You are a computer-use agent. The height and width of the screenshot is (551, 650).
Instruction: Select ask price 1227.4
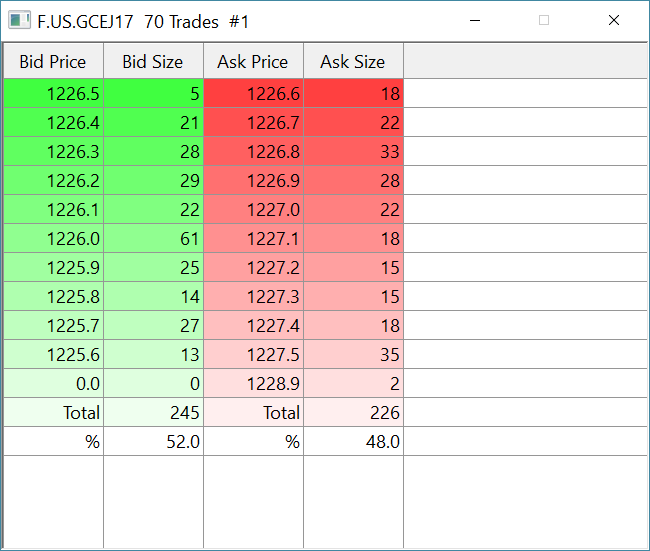tap(253, 325)
